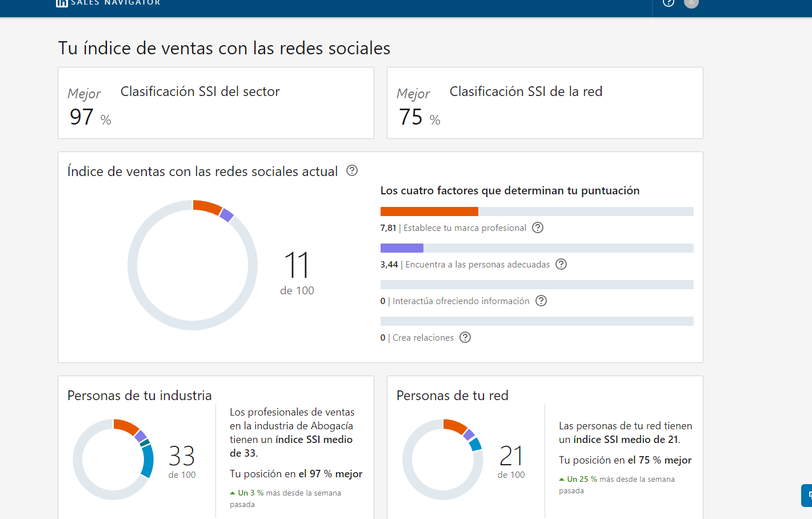Click the 'Clasificación SSI de la red' card
Viewport: 812px width, 519px height.
[545, 103]
